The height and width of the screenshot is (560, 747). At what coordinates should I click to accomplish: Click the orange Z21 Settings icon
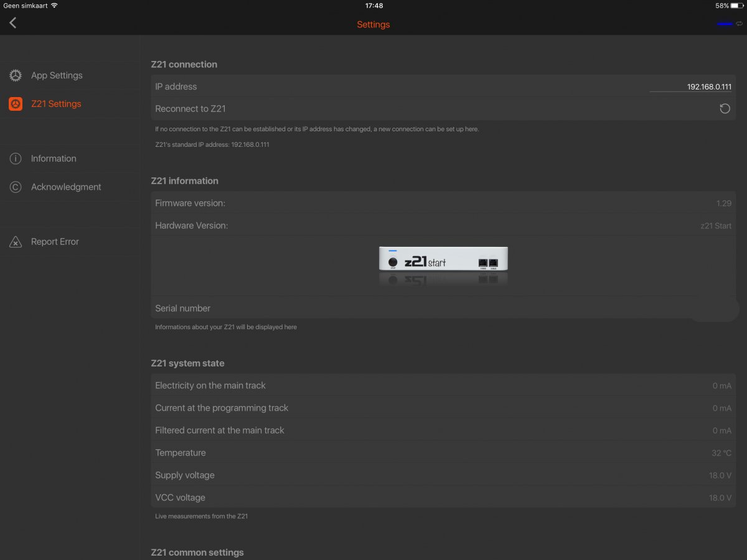point(16,104)
